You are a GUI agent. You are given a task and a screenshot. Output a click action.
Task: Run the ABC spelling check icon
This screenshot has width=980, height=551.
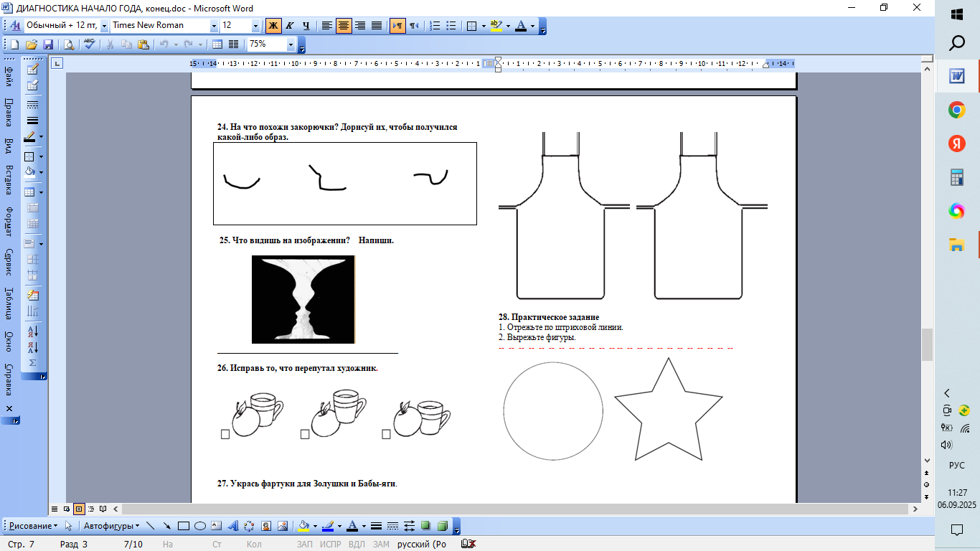(x=89, y=44)
